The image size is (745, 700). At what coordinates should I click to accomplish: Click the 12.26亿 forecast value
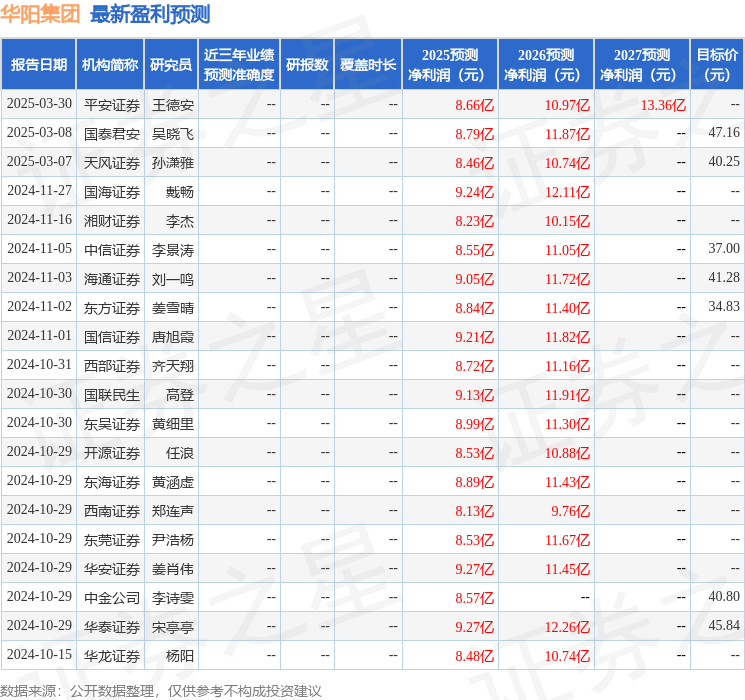point(567,627)
